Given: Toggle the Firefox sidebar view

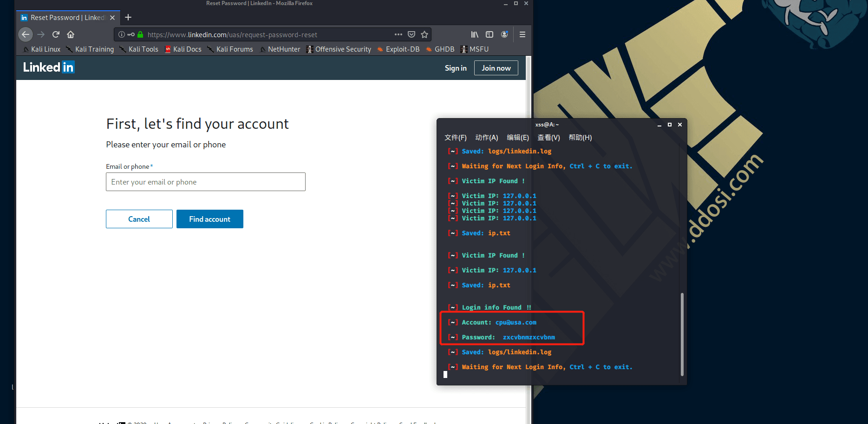Looking at the screenshot, I should click(x=489, y=34).
